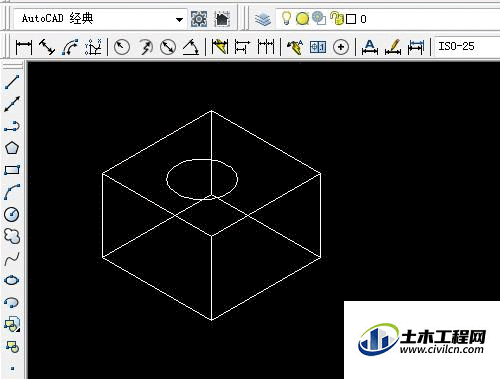Click the layer 0 white color swatch

[351, 19]
